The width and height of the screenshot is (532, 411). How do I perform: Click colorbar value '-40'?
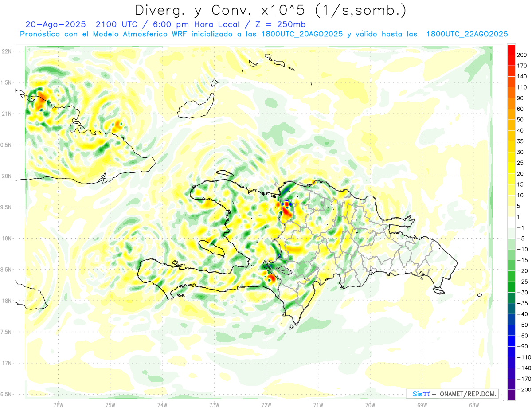click(x=522, y=314)
